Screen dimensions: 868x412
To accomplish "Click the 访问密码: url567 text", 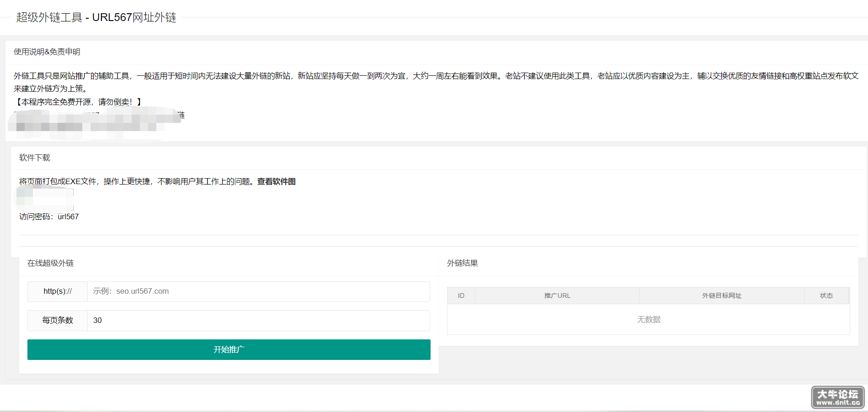I will click(49, 217).
